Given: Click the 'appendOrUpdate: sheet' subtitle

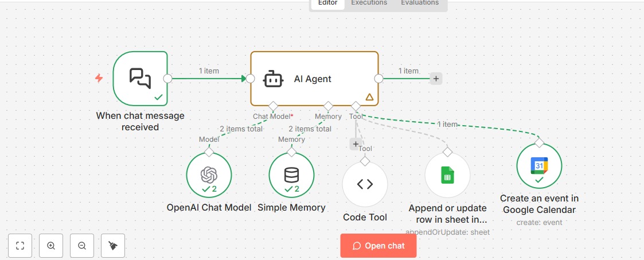Looking at the screenshot, I should pyautogui.click(x=448, y=232).
